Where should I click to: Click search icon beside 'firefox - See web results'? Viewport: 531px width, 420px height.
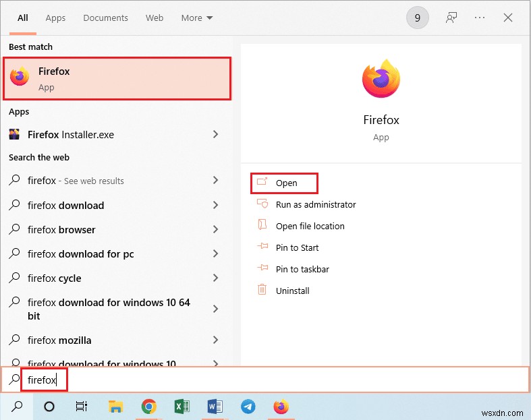[x=14, y=180]
